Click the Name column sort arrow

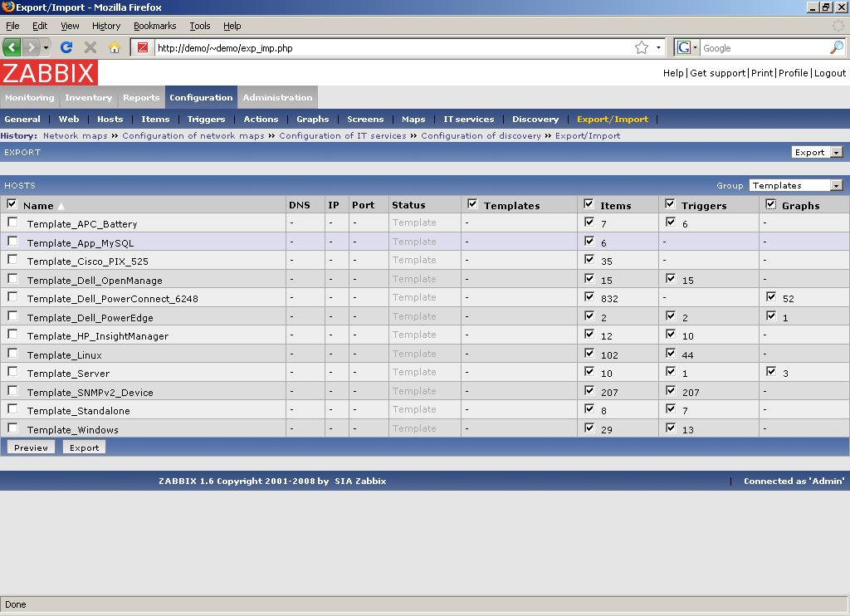click(61, 206)
